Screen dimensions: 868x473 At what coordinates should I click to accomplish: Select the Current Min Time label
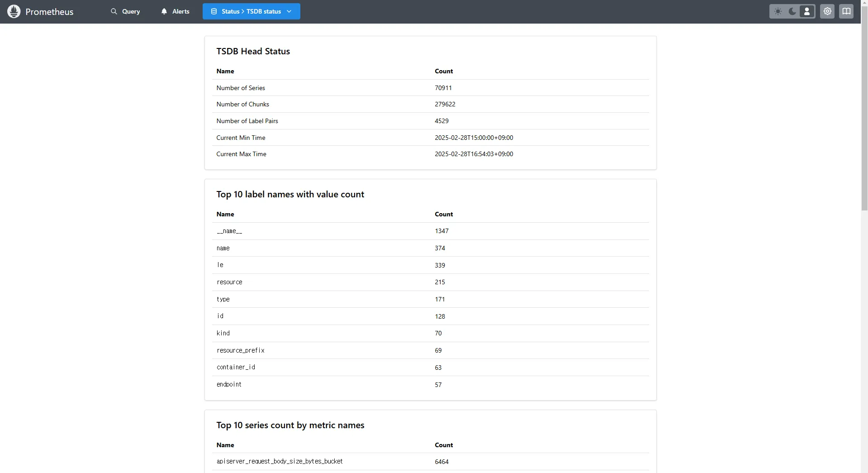[241, 138]
